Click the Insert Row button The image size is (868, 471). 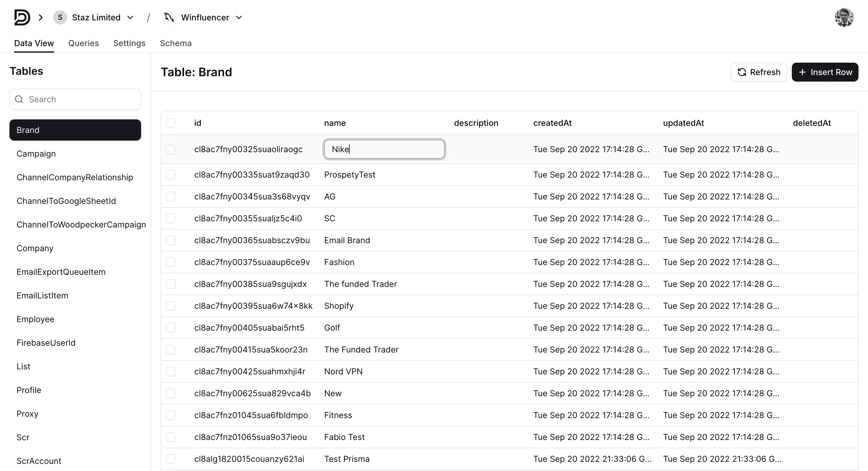point(825,72)
